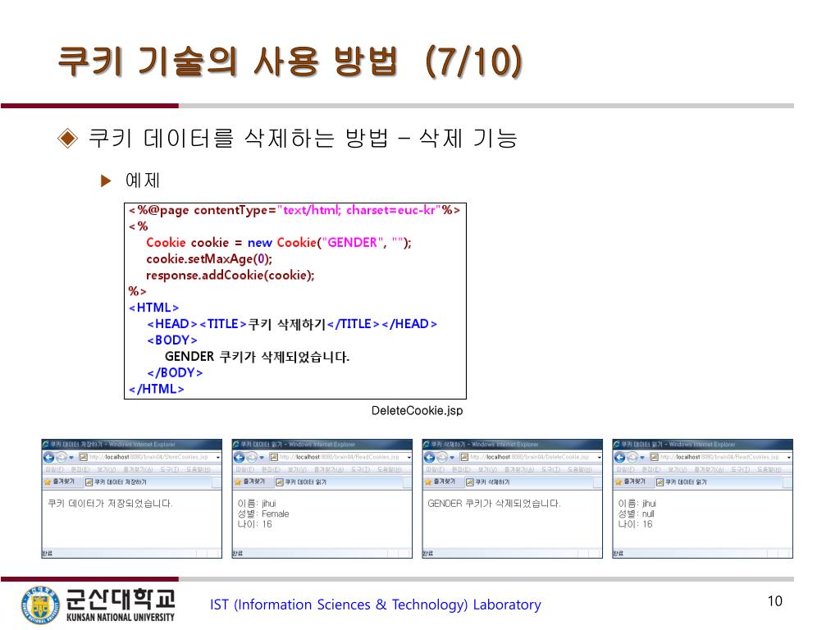Click the 완료 status bar text in StoreCookies.jsp window
This screenshot has height=630, width=840.
tap(47, 554)
